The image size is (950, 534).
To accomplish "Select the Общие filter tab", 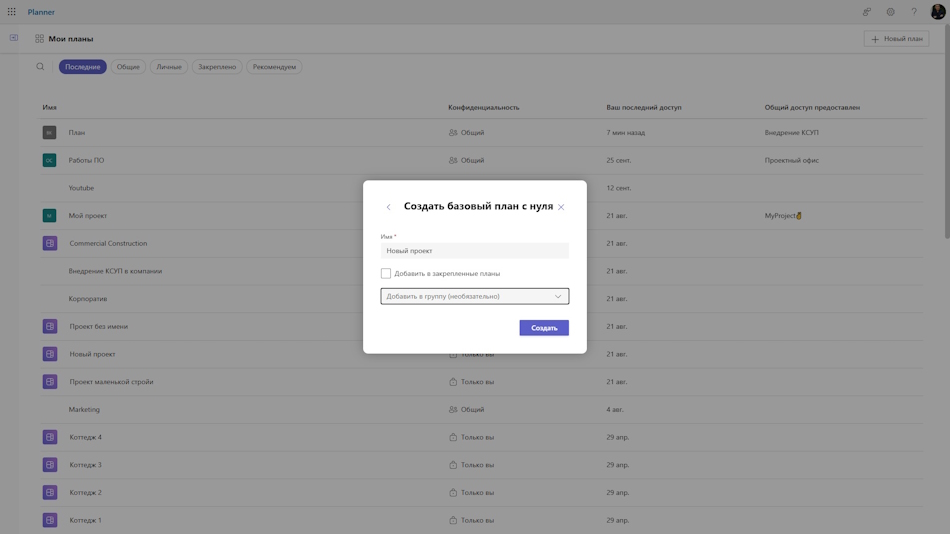I will 128,67.
